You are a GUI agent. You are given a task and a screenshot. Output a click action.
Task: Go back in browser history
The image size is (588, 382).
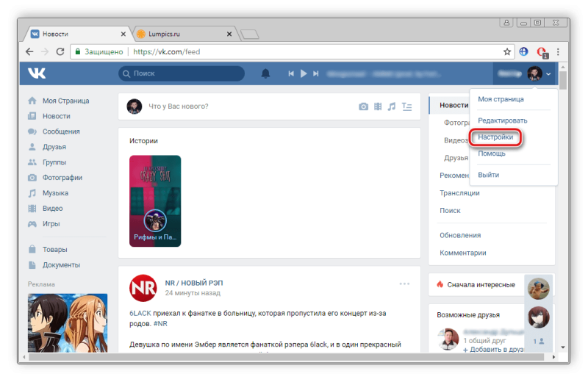point(29,51)
